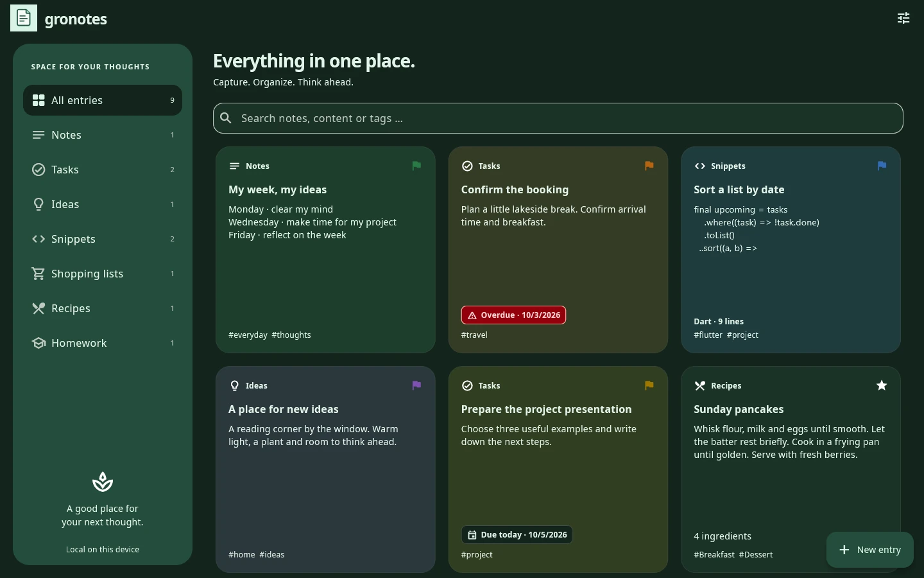Image resolution: width=924 pixels, height=578 pixels.
Task: Click the purple flag on A place for new ideas
Action: (x=416, y=386)
